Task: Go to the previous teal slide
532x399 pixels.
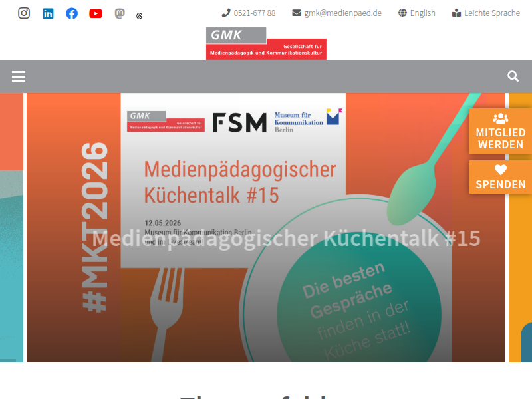Action: (11, 227)
